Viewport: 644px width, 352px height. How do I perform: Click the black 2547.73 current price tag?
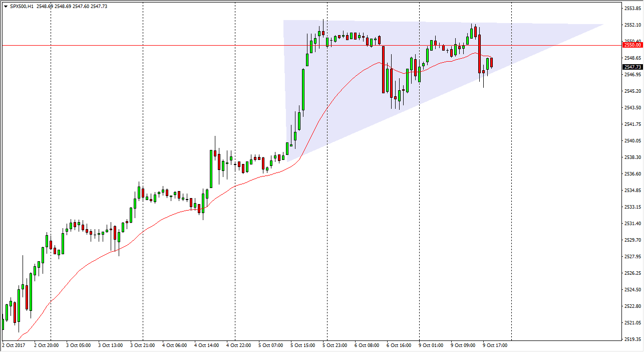tap(632, 67)
